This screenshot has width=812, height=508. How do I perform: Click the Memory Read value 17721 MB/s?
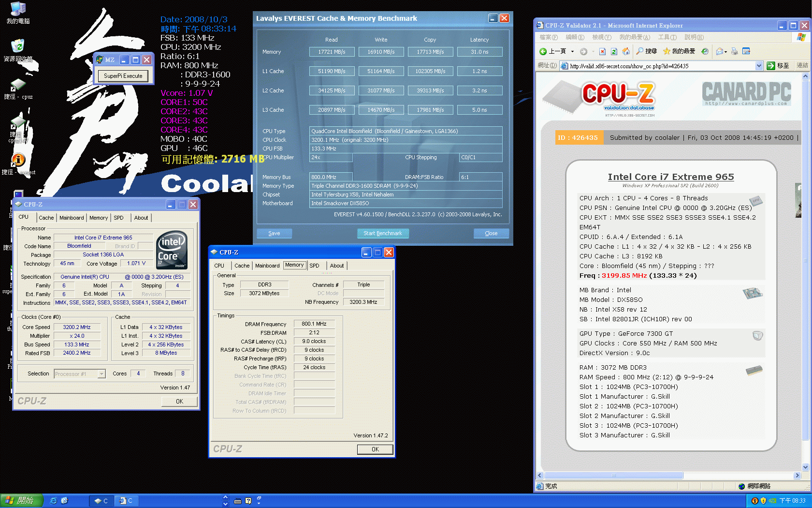332,52
